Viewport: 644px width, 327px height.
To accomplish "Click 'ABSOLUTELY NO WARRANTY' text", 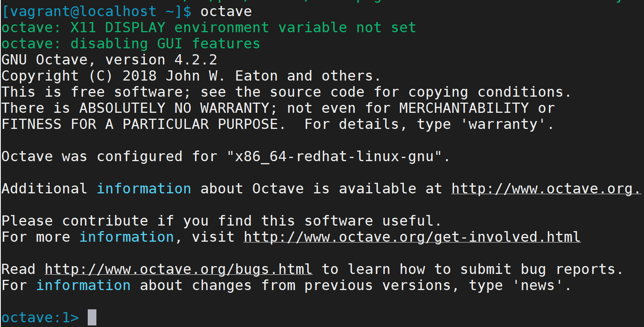I will coord(174,108).
